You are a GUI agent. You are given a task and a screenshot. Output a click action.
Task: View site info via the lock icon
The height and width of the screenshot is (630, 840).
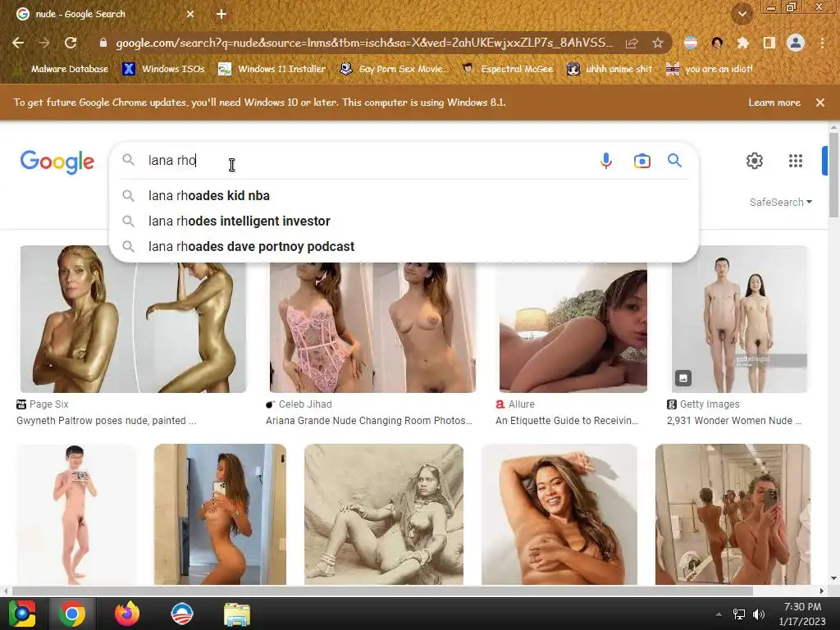tap(103, 43)
